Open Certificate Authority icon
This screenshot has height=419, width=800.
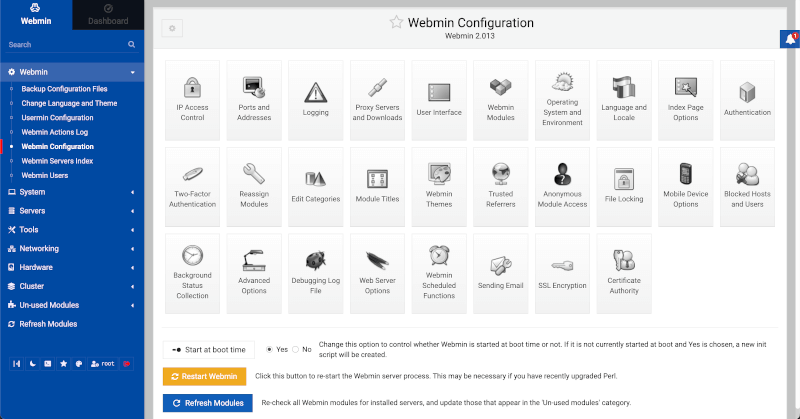point(624,274)
